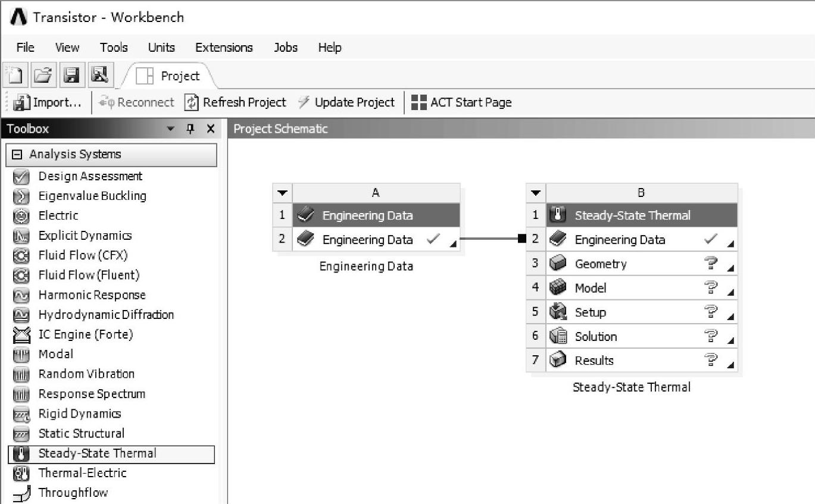This screenshot has height=504, width=815.
Task: Click the Save As toolbar icon
Action: point(99,76)
